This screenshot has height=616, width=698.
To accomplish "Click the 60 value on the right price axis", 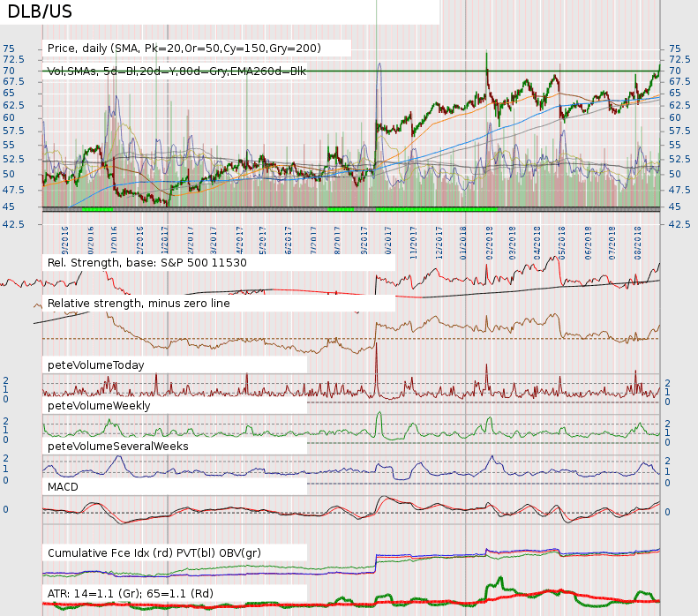I will tap(675, 117).
